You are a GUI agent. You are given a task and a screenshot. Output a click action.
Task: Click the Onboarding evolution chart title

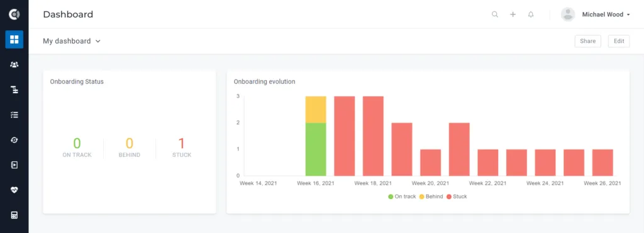click(265, 81)
